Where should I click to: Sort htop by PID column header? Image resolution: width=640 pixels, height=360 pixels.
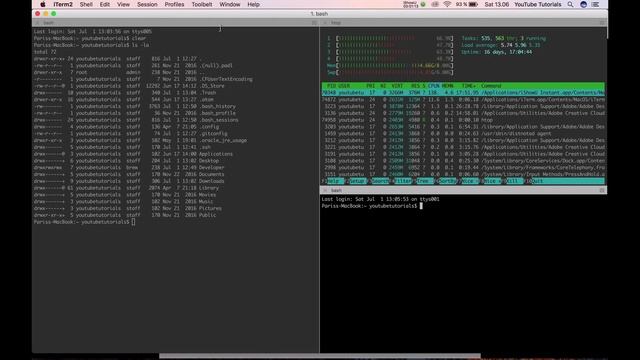(331, 86)
